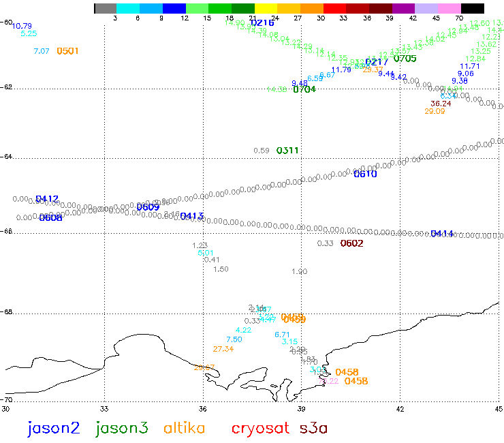Pick the yellow colorbar segment between 21 and 24
Viewport: 504px width, 443px height.
266,8
